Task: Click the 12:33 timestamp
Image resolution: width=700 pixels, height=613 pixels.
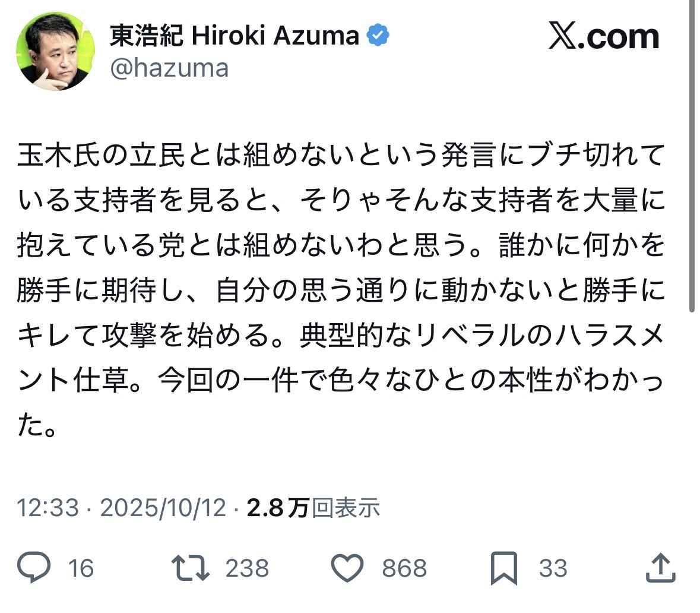Action: (47, 508)
